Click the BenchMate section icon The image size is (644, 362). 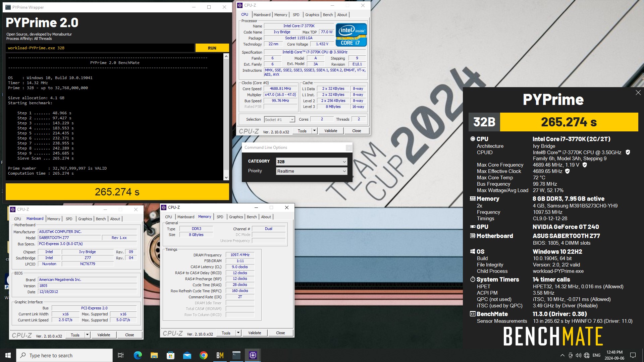[x=473, y=314]
